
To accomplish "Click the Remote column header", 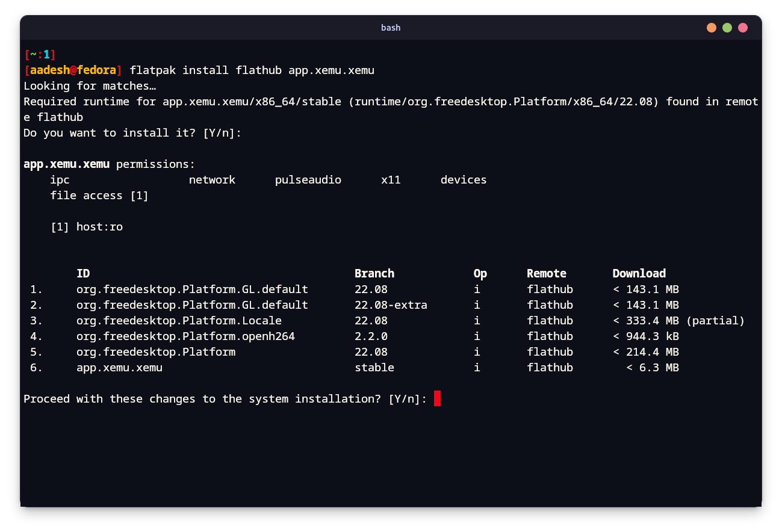I will click(546, 273).
